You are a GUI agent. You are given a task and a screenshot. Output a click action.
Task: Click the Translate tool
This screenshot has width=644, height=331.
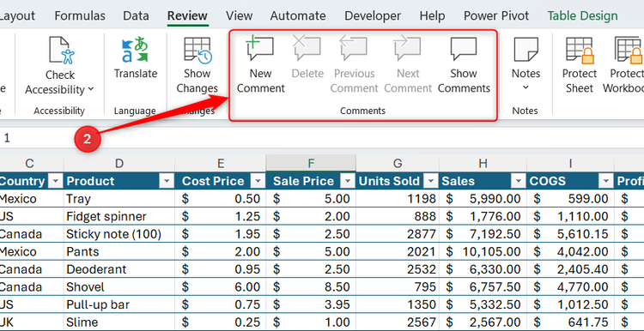(136, 57)
